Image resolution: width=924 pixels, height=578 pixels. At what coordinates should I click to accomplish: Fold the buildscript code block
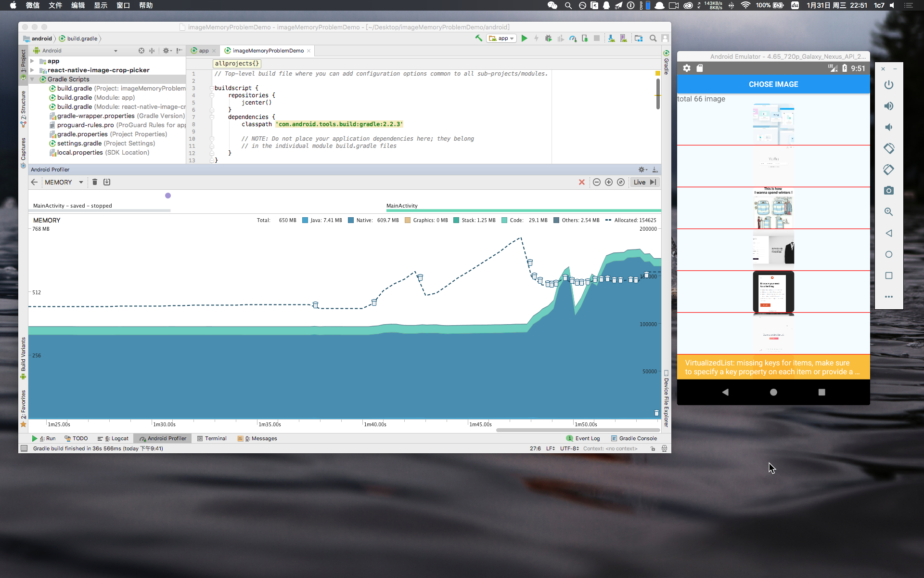point(212,88)
